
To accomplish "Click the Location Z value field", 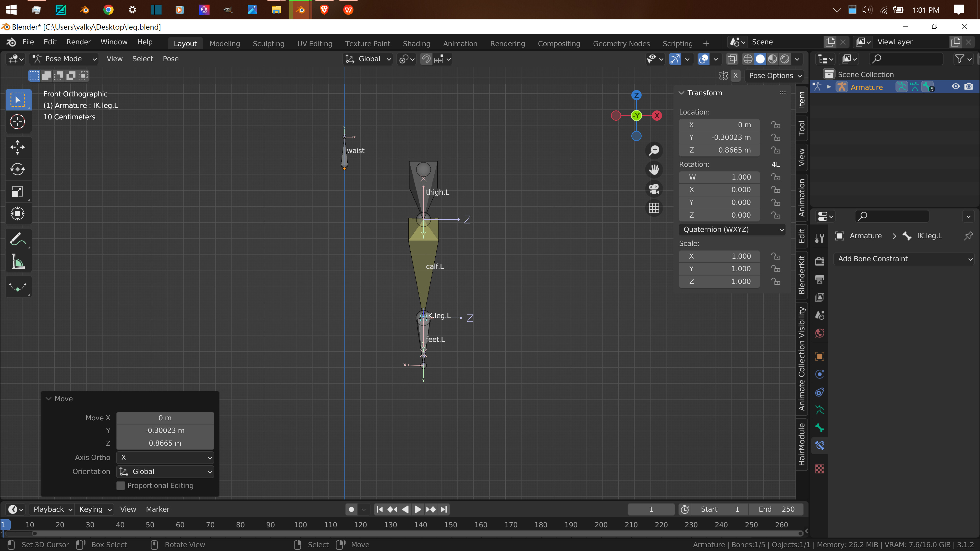I will point(719,150).
